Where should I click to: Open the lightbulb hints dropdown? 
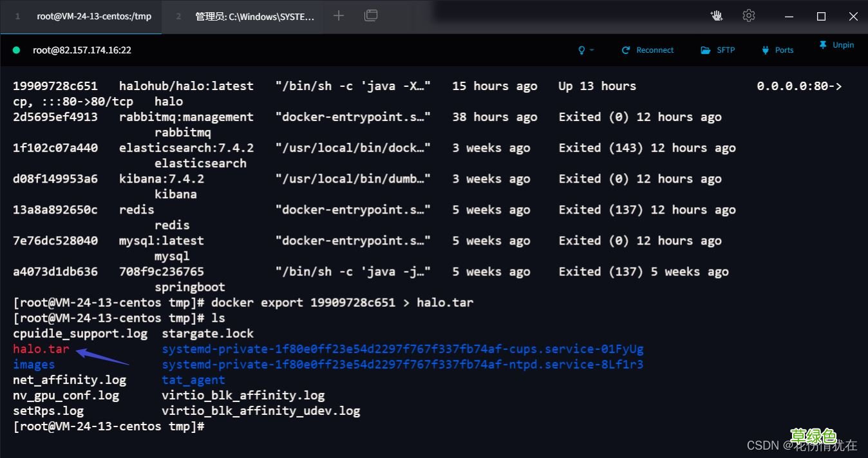(585, 50)
